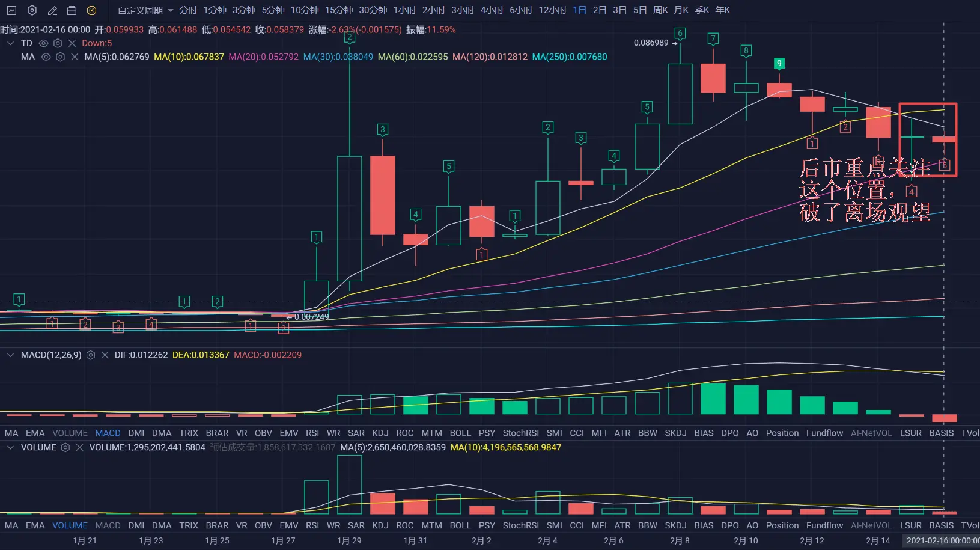
Task: Click the 0.007249 low price label
Action: [x=311, y=317]
